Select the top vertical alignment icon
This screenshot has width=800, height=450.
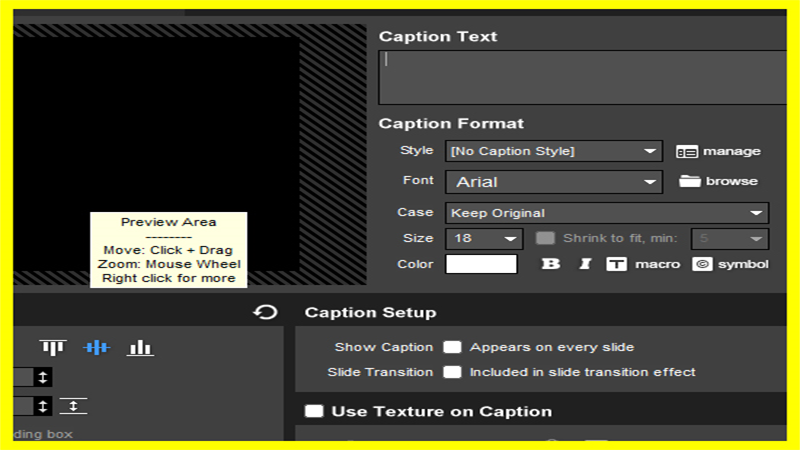coord(53,348)
